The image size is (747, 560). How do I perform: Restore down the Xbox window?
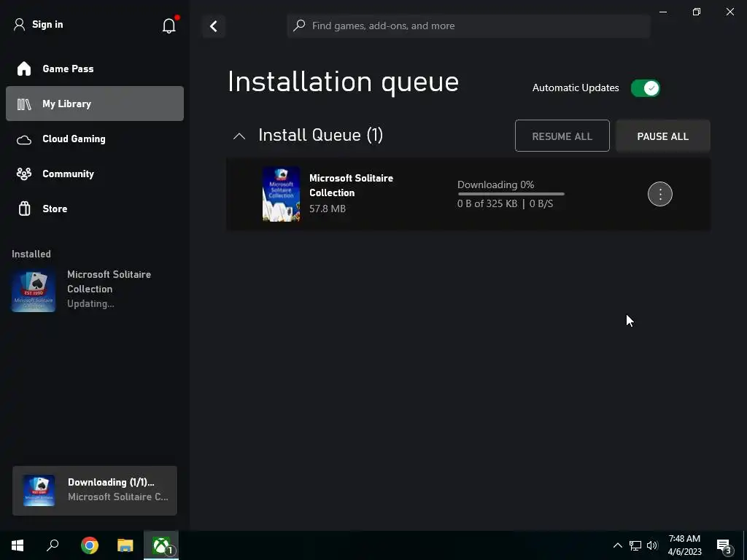click(697, 12)
